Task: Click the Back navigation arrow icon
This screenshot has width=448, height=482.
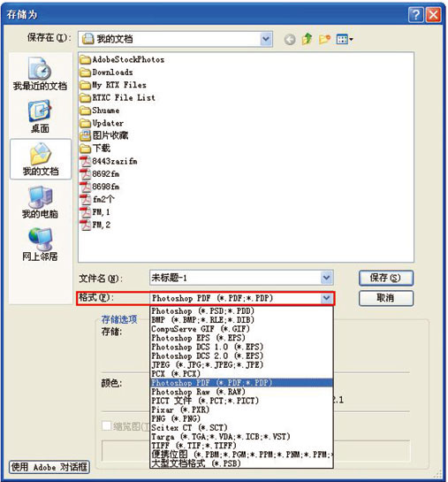Action: pos(290,39)
